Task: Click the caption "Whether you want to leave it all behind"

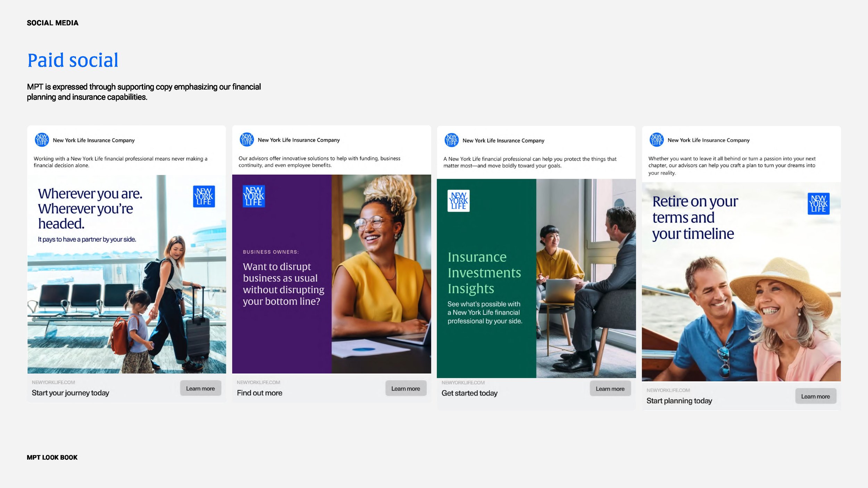Action: (x=732, y=166)
